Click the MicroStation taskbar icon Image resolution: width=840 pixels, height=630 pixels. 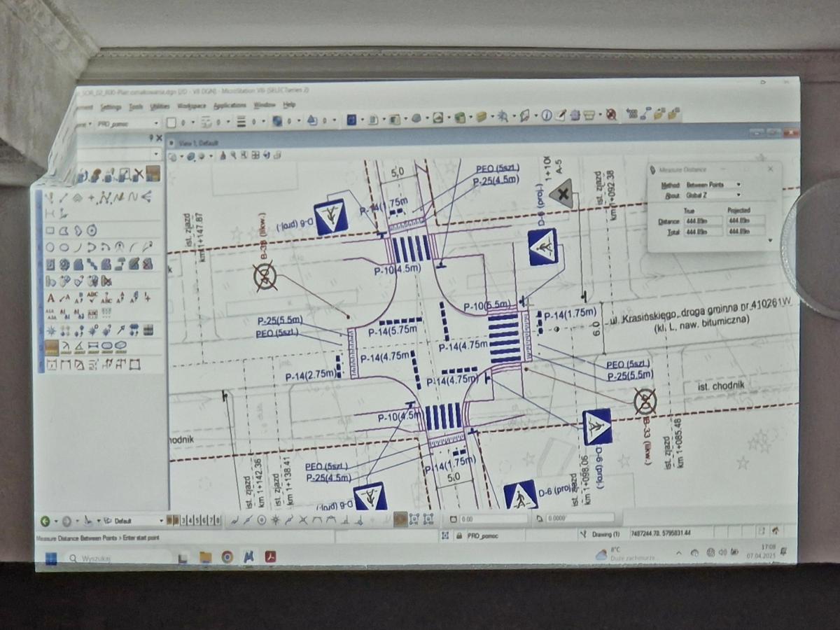(248, 557)
